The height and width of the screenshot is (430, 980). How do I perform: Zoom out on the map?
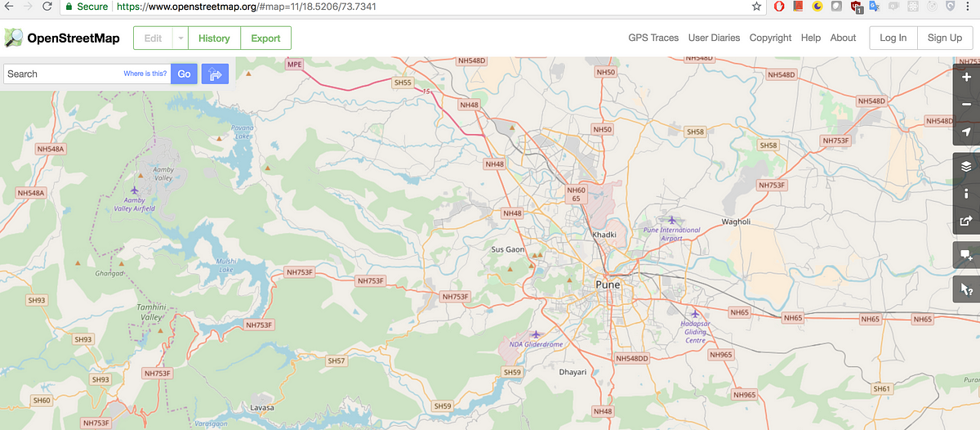(x=967, y=105)
